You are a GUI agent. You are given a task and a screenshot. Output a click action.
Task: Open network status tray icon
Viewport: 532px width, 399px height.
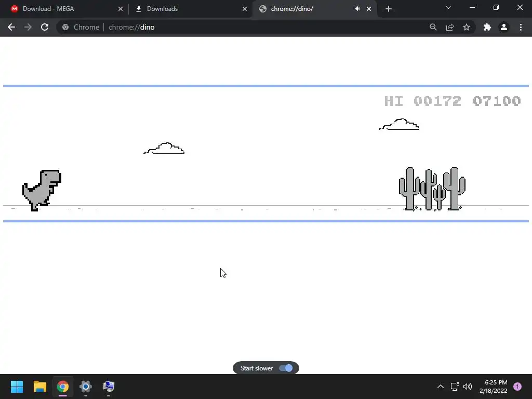(x=455, y=387)
